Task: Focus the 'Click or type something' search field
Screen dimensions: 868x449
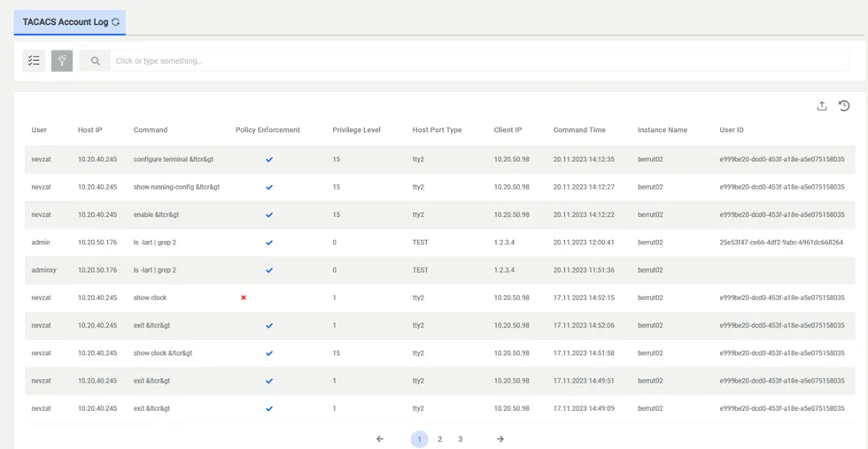Action: [x=479, y=61]
